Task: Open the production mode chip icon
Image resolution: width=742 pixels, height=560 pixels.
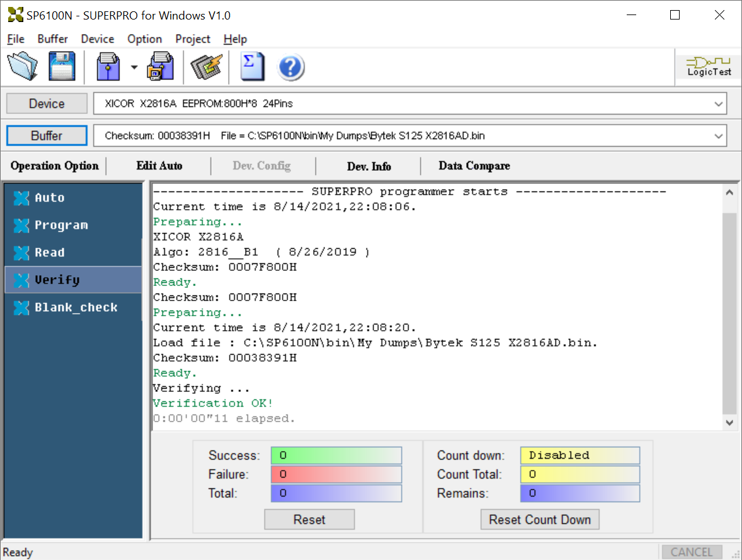Action: pos(207,67)
